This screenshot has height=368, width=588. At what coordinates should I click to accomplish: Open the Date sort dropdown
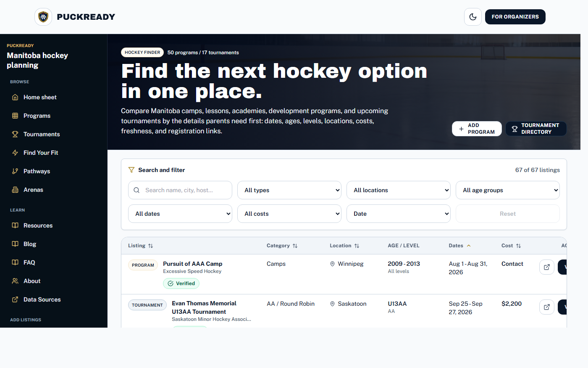[x=399, y=214]
